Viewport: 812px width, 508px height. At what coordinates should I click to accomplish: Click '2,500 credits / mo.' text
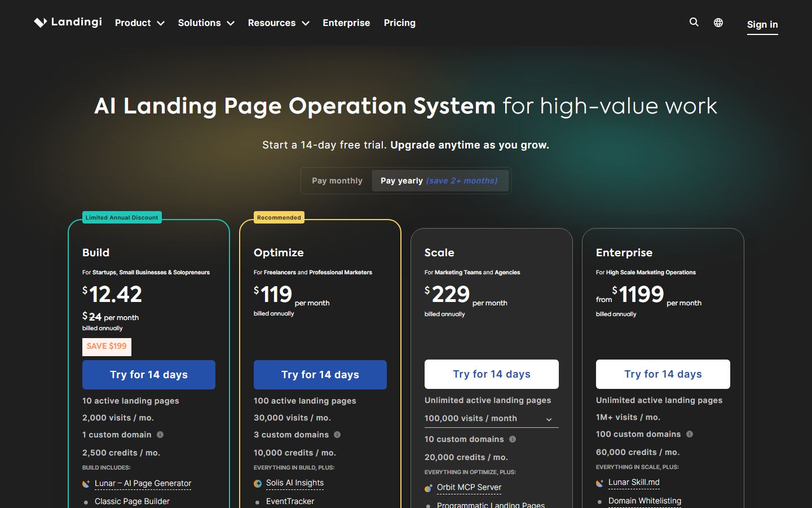121,453
